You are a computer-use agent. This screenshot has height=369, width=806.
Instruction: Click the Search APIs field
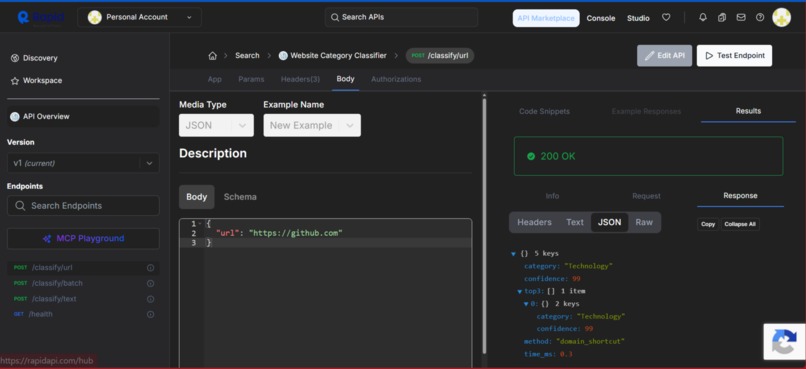point(401,17)
